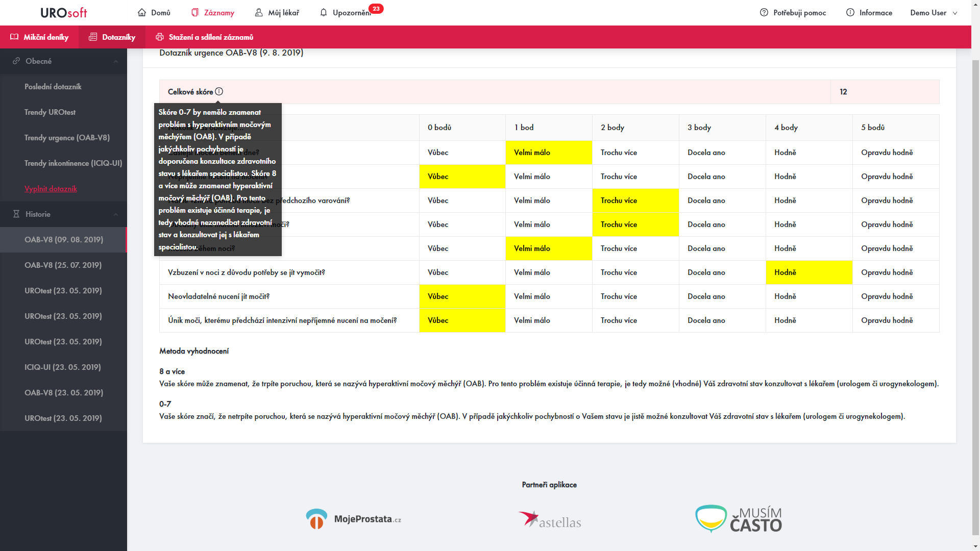Screen dimensions: 980x551
Task: Click the Historie hourglass icon in the sidebar
Action: [16, 214]
